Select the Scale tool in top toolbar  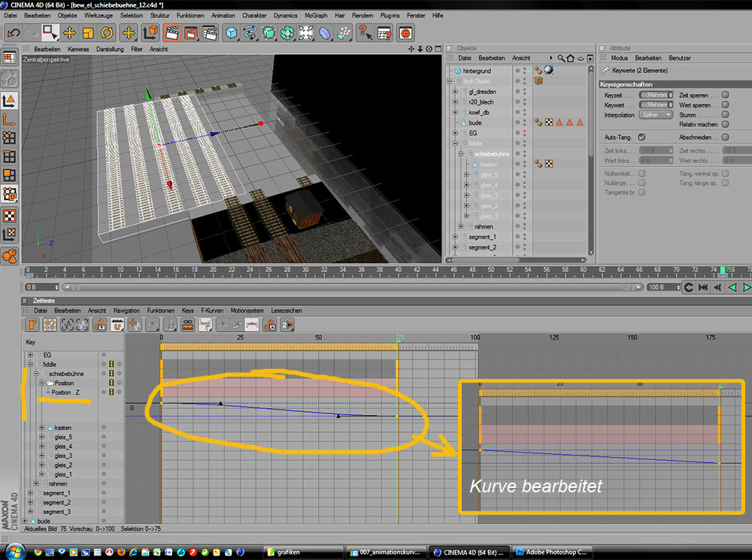coord(88,33)
